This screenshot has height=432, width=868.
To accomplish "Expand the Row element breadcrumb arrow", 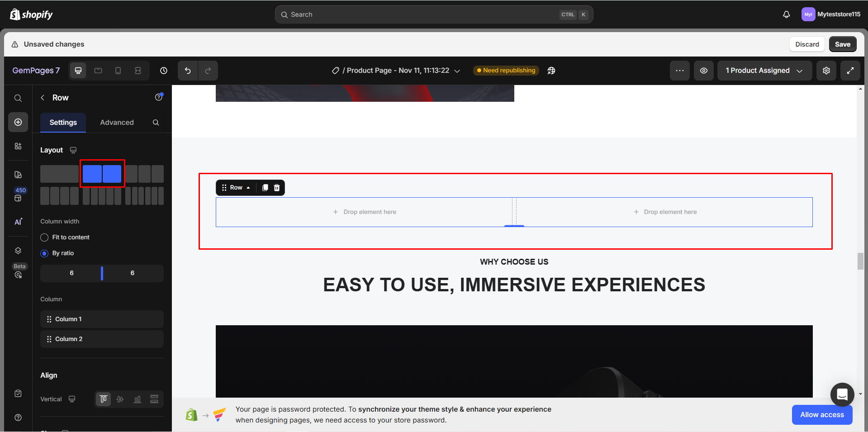I will 248,188.
